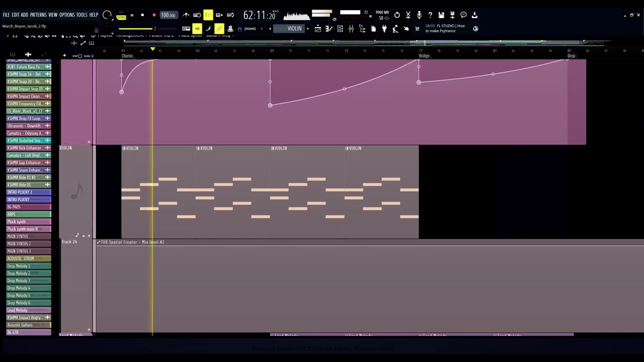This screenshot has height=362, width=644.
Task: Open the Browser tree icon
Action: pos(362,29)
